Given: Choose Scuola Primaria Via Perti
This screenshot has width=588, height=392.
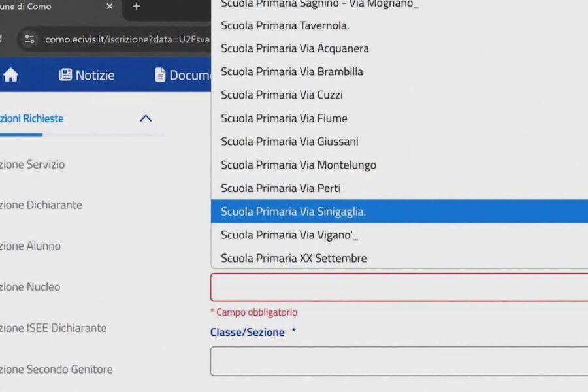Looking at the screenshot, I should (399, 188).
